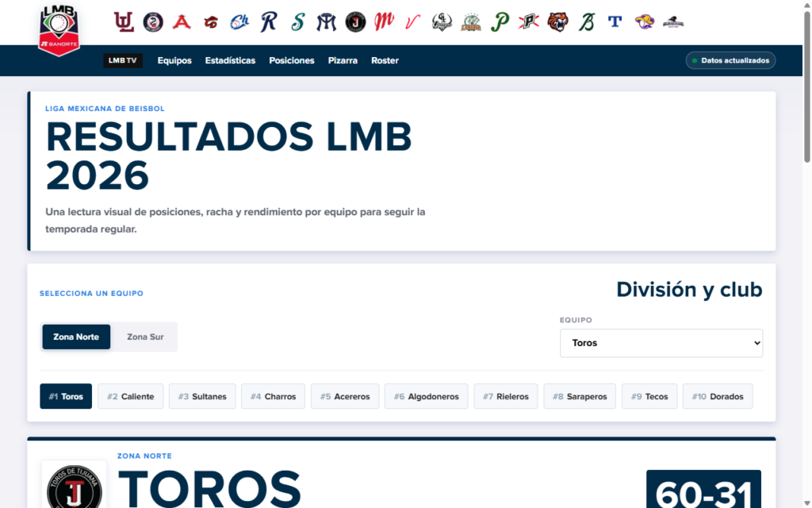The width and height of the screenshot is (812, 508).
Task: Open the green B Bravos logo
Action: pyautogui.click(x=586, y=21)
